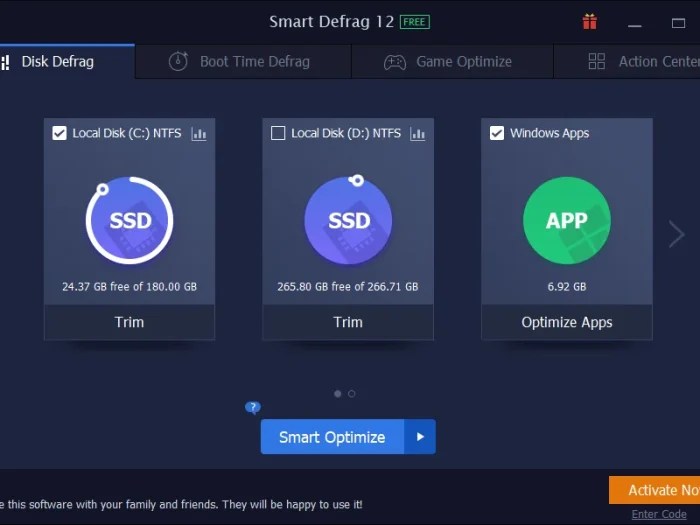Expand the Smart Optimize arrow dropdown
The width and height of the screenshot is (700, 525).
[x=420, y=437]
